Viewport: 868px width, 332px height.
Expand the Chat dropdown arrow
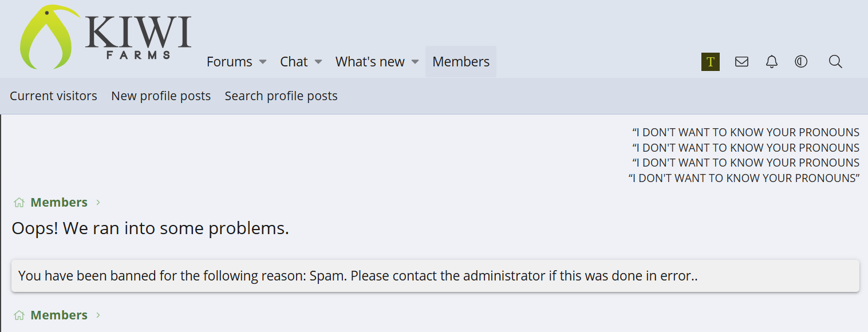tap(318, 62)
